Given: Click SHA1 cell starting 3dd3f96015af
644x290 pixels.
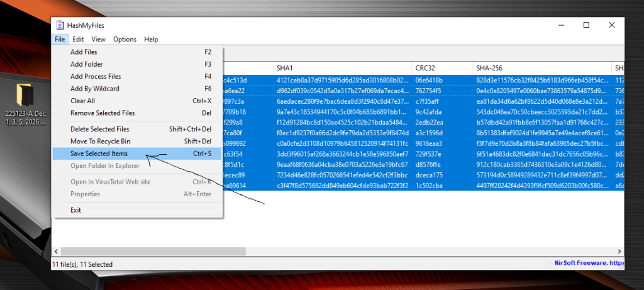Looking at the screenshot, I should 343,154.
